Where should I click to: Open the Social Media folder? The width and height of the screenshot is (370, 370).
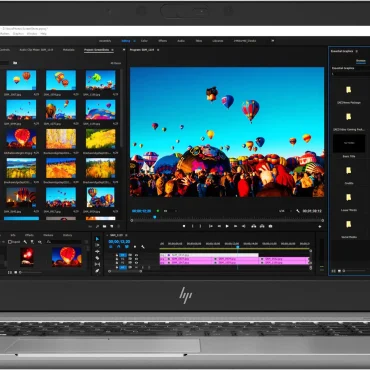point(349,224)
